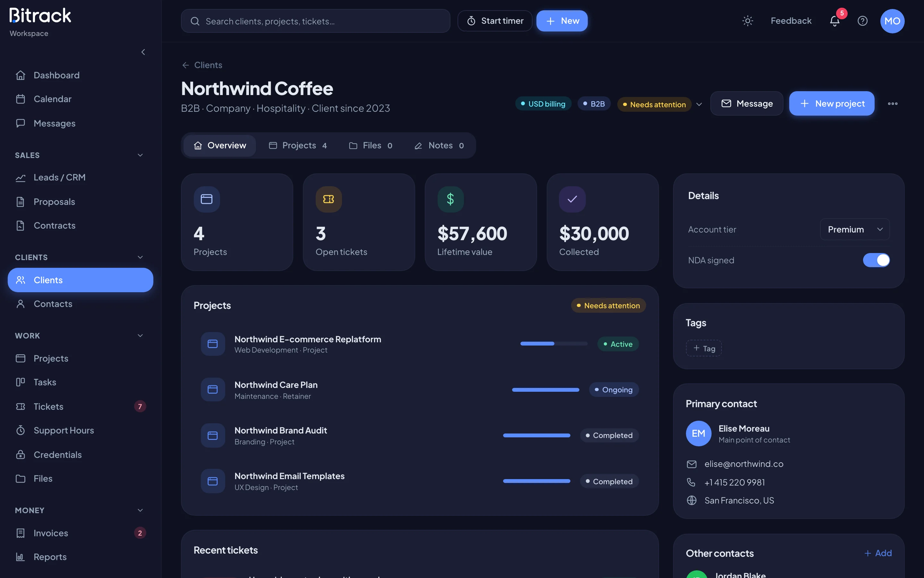Screen dimensions: 924x578
Task: Go back via the Clients breadcrumb link
Action: 202,65
